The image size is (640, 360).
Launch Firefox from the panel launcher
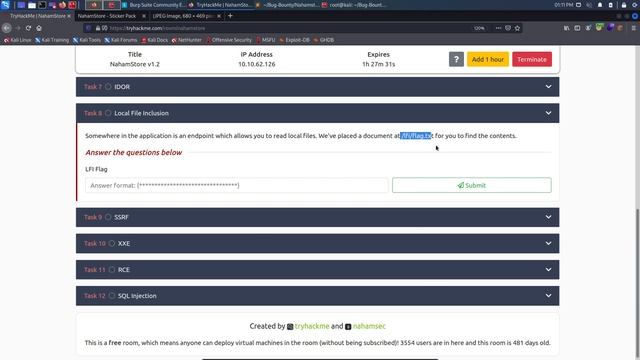click(62, 5)
